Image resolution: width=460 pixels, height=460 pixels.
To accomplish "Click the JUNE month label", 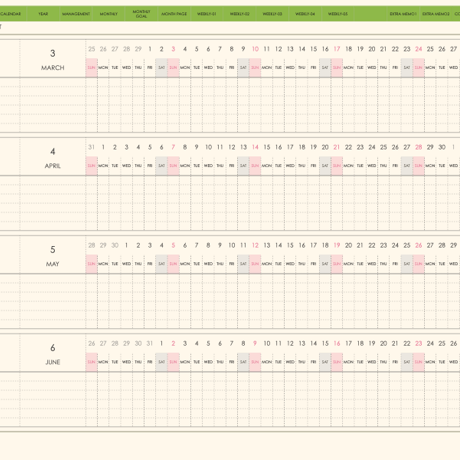I will [x=53, y=362].
